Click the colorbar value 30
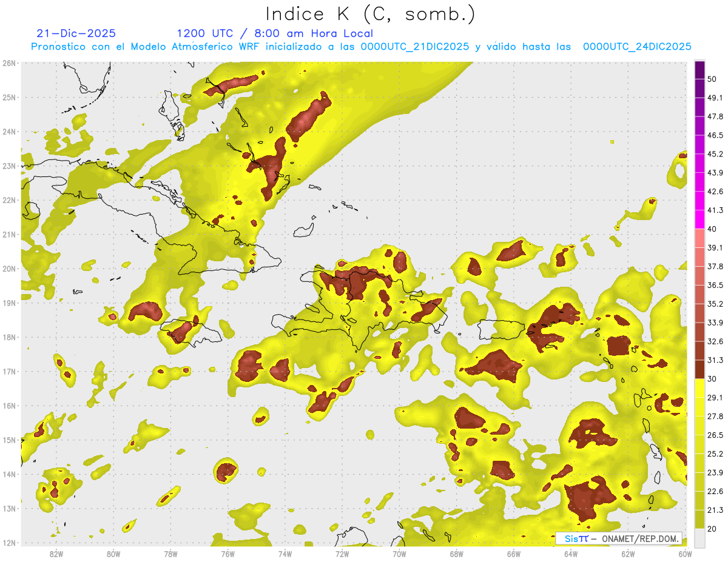Screen dimensions: 728x562 [712, 379]
